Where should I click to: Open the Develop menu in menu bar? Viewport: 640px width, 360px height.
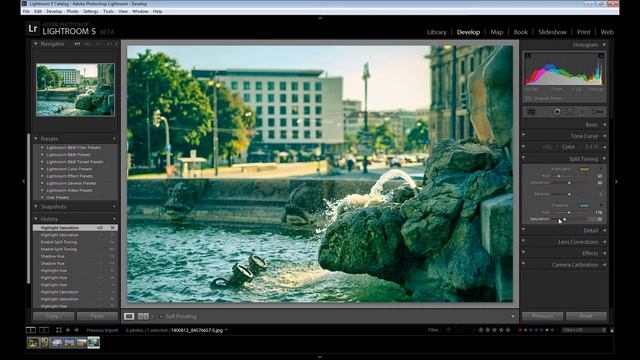click(54, 11)
